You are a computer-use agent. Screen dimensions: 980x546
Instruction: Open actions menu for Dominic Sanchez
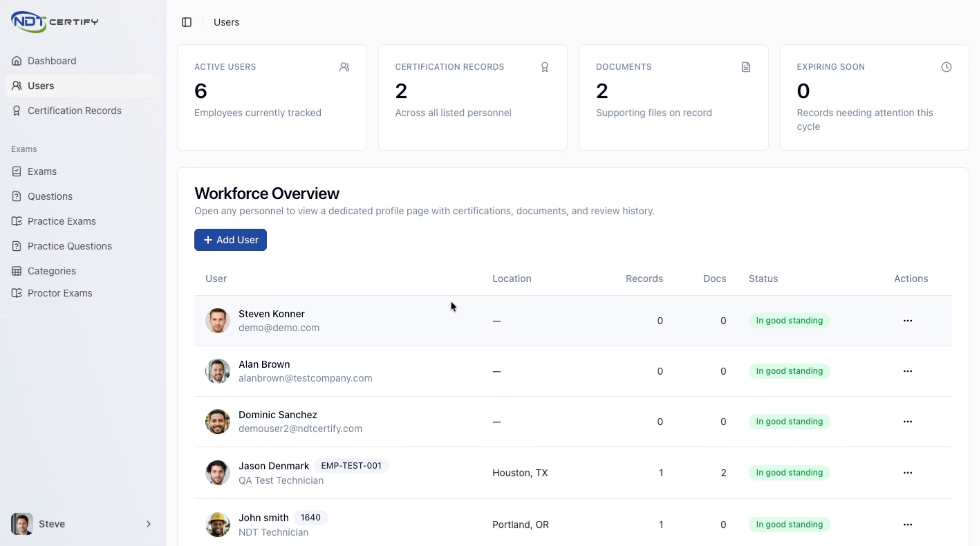pyautogui.click(x=908, y=421)
